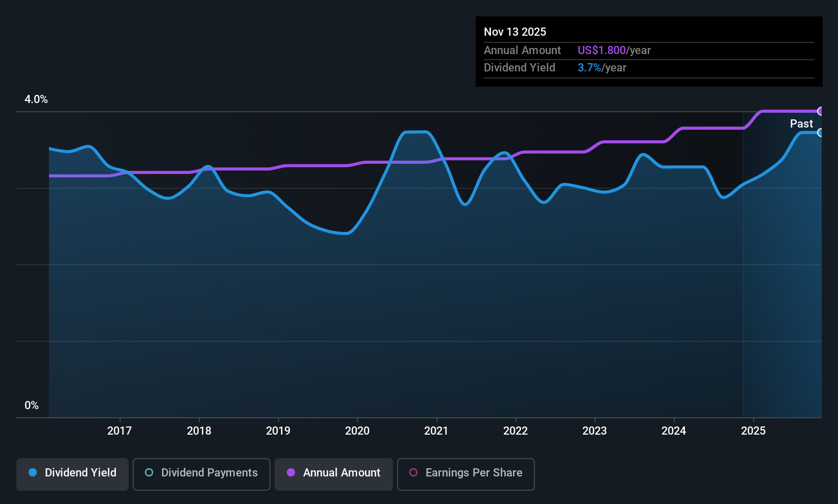Click the 'Dividend Yield' tooltip row label
The image size is (838, 504).
click(x=520, y=67)
